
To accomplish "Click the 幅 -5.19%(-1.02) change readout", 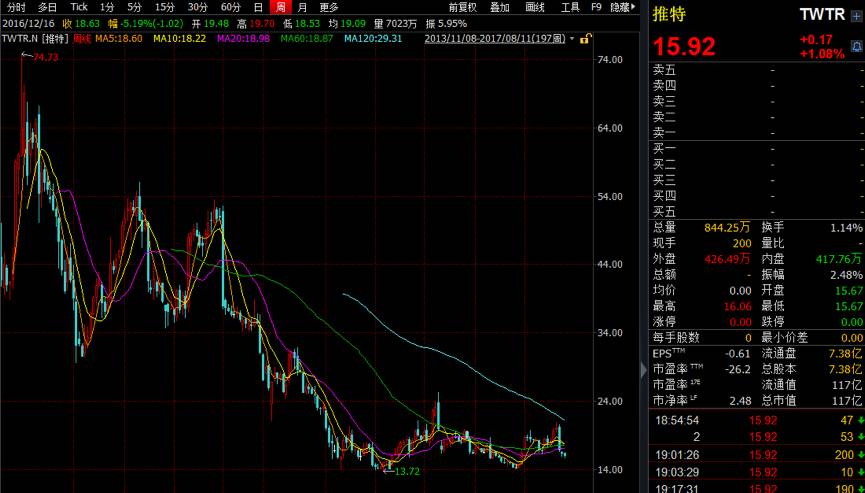I will pyautogui.click(x=147, y=24).
